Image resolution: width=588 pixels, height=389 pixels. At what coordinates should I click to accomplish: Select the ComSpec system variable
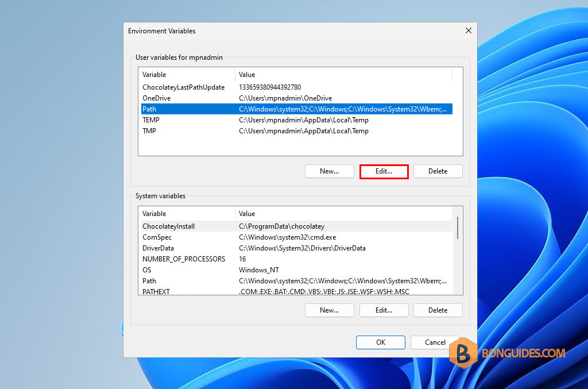click(297, 237)
